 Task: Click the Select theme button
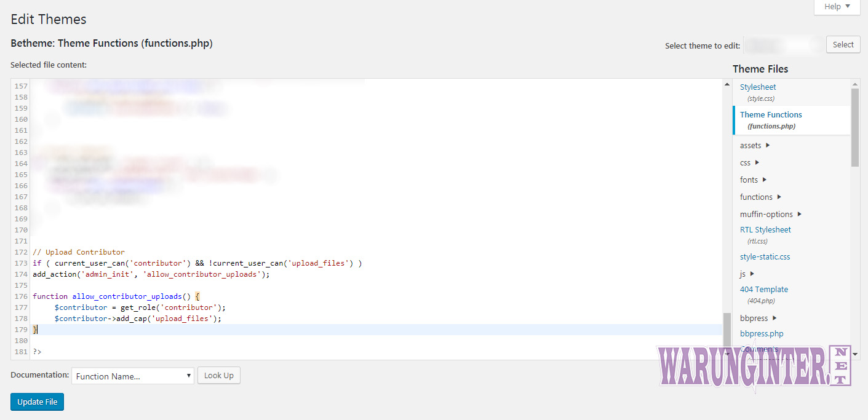[843, 44]
